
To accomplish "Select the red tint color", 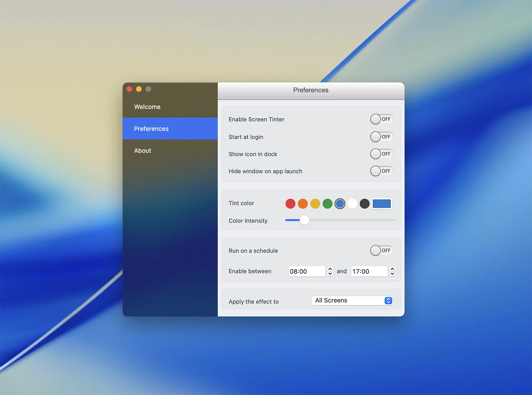I will tap(290, 204).
